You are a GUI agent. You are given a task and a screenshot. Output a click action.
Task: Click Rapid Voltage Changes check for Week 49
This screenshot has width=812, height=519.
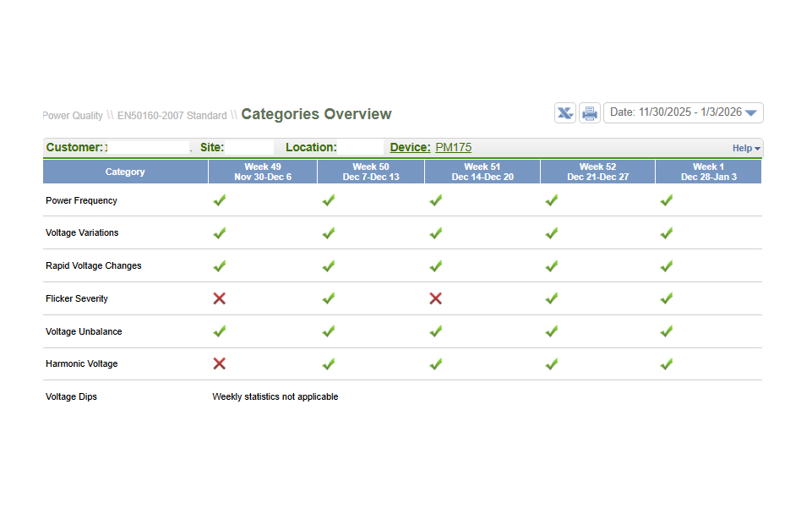click(x=220, y=266)
